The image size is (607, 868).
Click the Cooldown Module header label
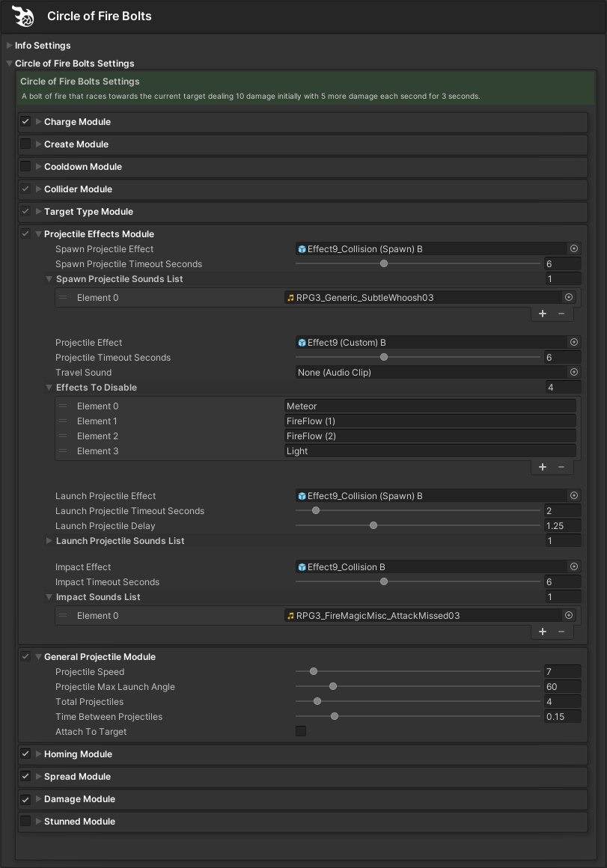click(x=82, y=167)
